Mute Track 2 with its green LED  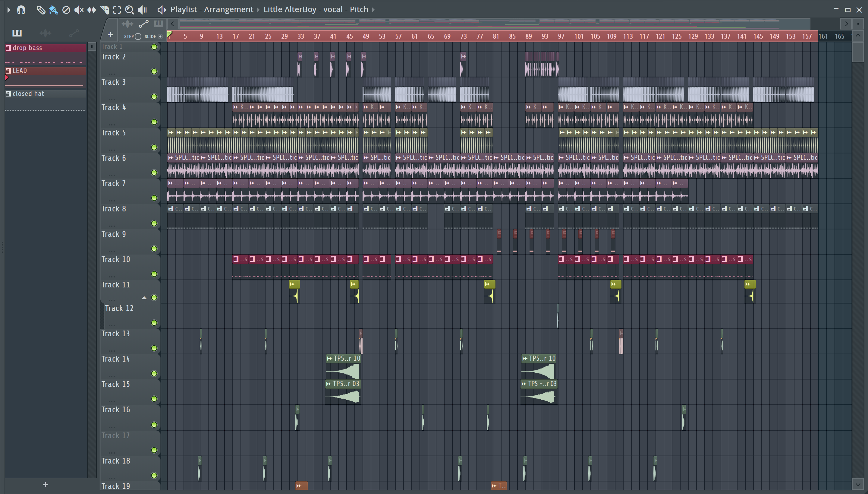coord(154,71)
